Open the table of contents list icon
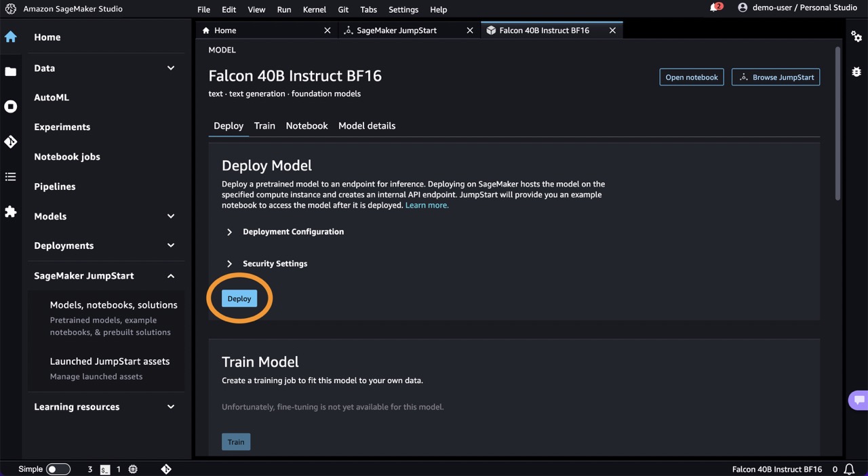This screenshot has height=476, width=868. point(11,177)
